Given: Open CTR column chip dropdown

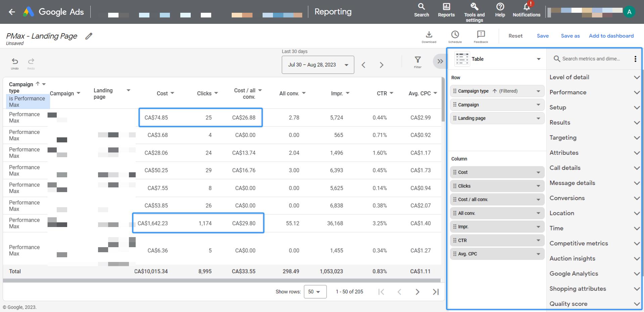Looking at the screenshot, I should click(x=538, y=240).
